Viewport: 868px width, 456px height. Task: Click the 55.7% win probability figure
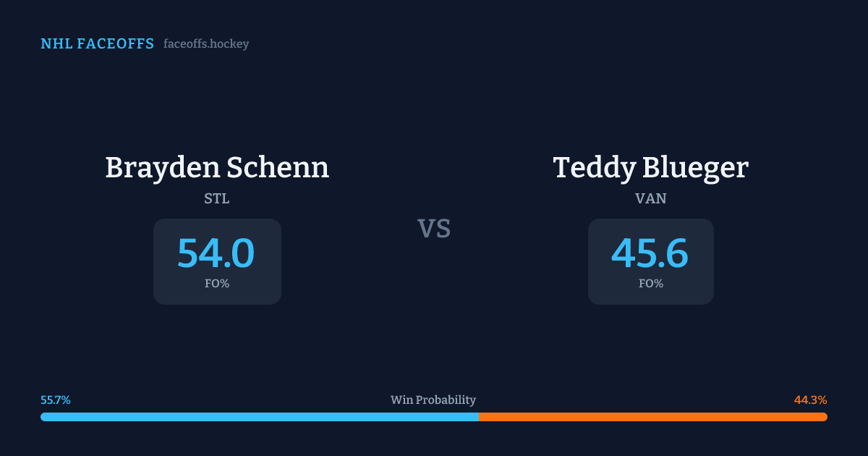[56, 400]
